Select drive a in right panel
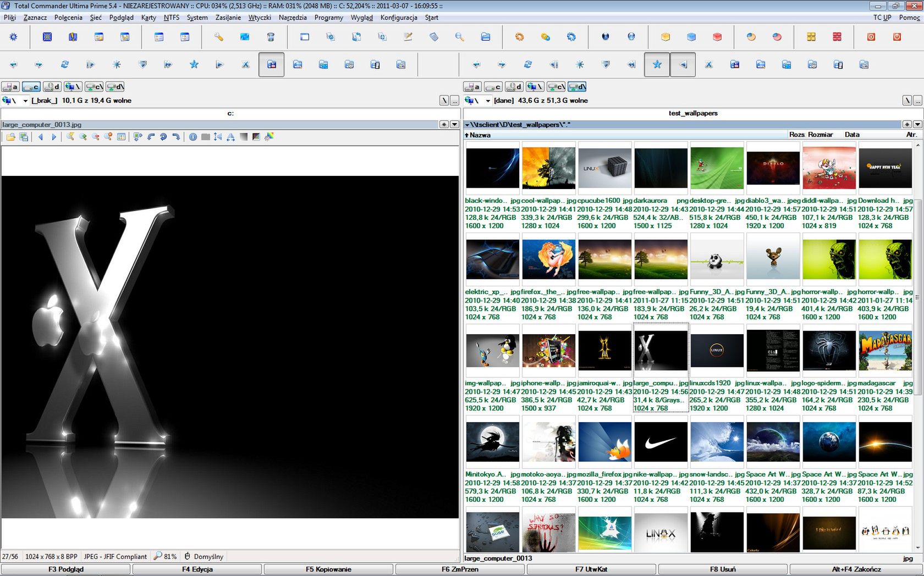The height and width of the screenshot is (576, 924). (472, 87)
